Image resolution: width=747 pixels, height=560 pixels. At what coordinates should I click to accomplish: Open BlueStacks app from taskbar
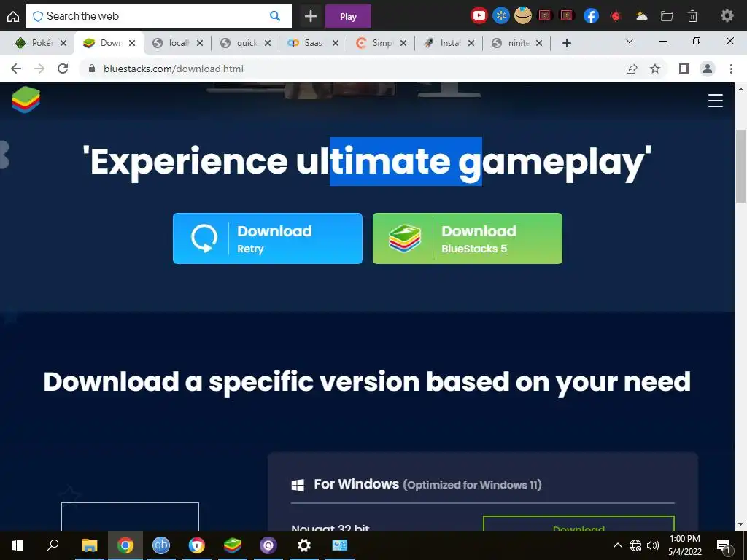[233, 545]
